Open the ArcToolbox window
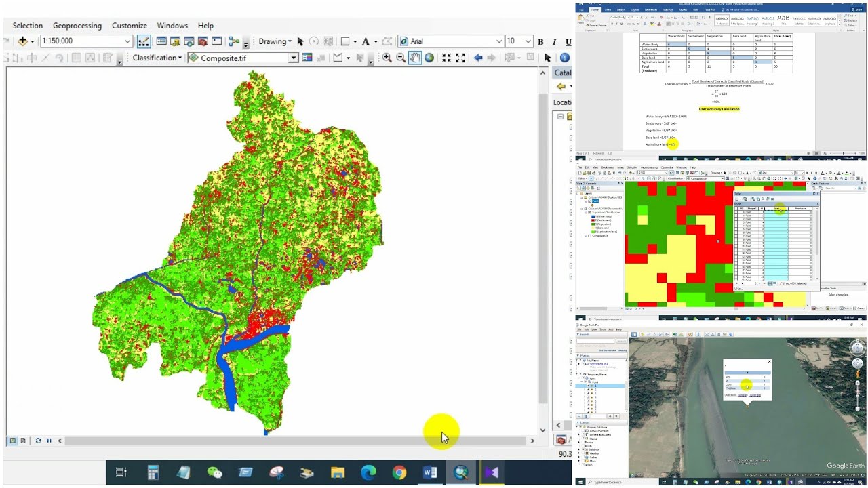The height and width of the screenshot is (488, 868). (203, 41)
